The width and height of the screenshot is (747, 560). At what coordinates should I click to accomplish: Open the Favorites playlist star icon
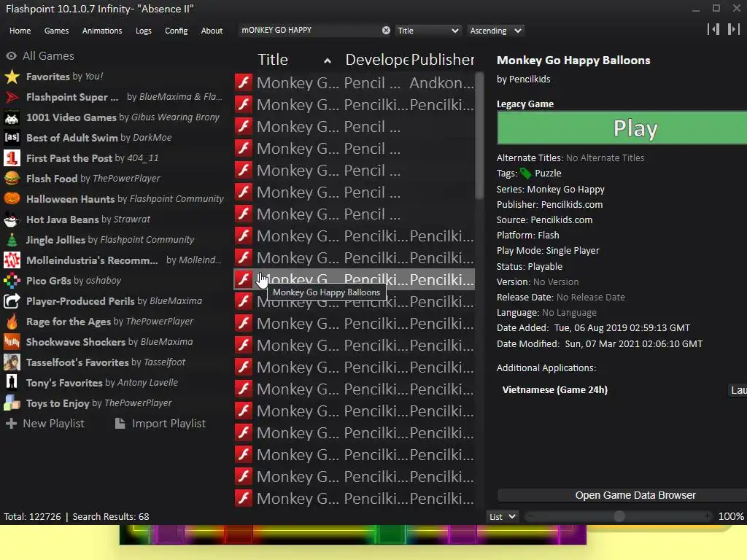click(12, 77)
